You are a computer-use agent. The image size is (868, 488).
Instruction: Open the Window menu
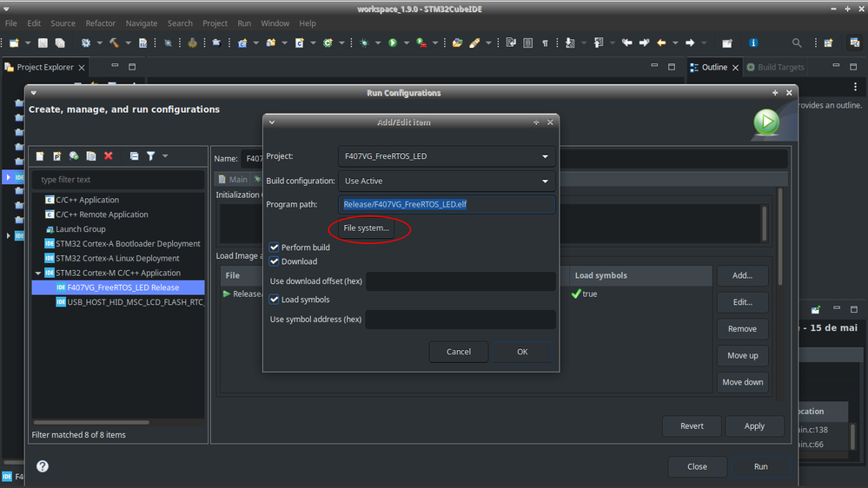[x=275, y=23]
